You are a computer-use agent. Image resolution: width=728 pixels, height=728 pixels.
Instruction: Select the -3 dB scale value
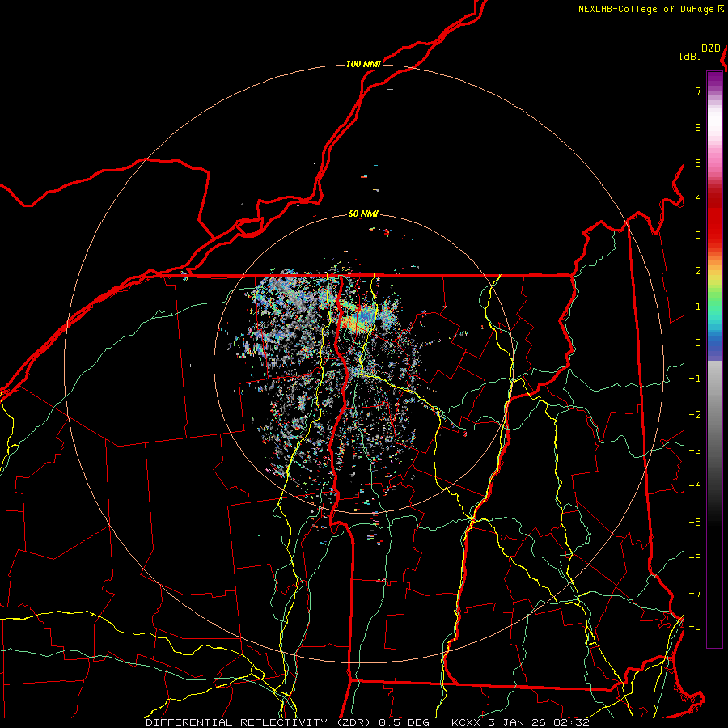pyautogui.click(x=695, y=451)
